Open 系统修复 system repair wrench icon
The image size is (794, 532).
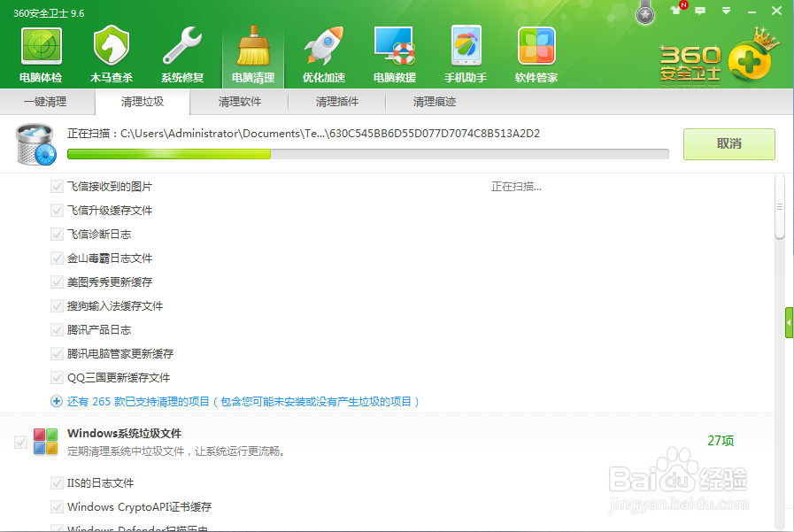point(182,55)
